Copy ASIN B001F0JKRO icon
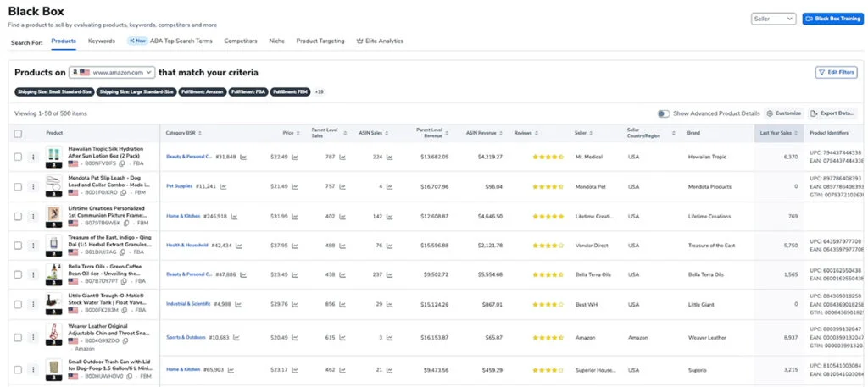Viewport: 868px width, 387px height. [123, 193]
